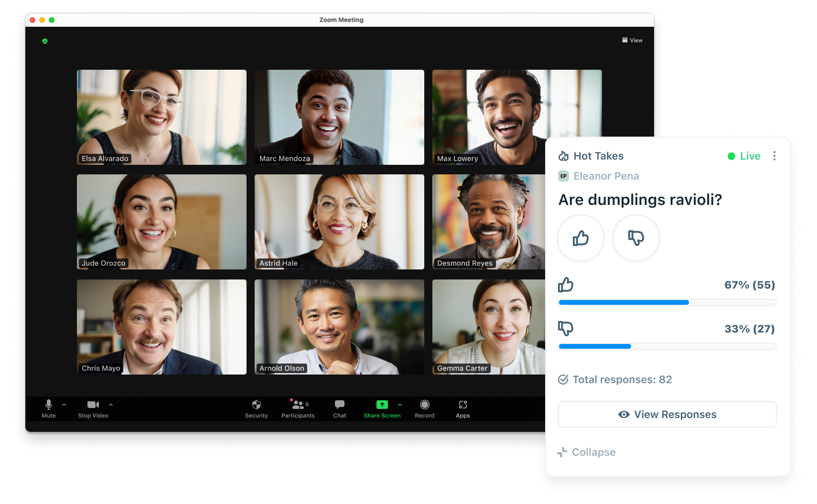
Task: Mute the microphone in Zoom toolbar
Action: 49,409
